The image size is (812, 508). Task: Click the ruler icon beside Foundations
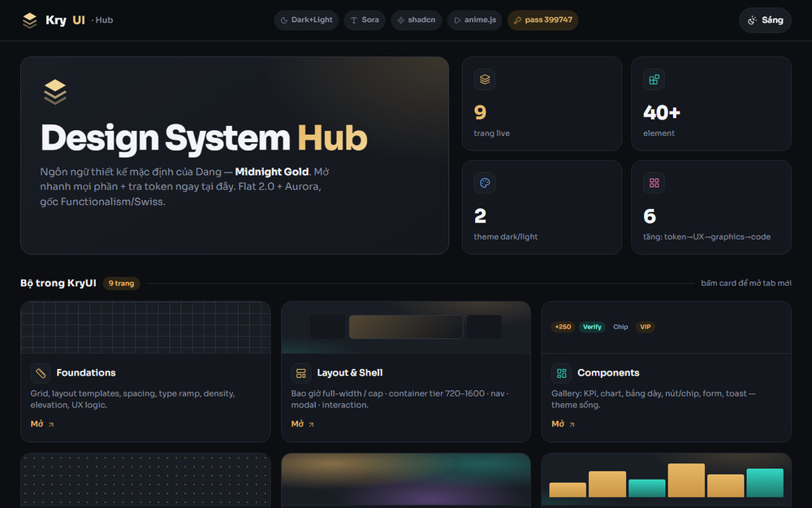pyautogui.click(x=41, y=373)
